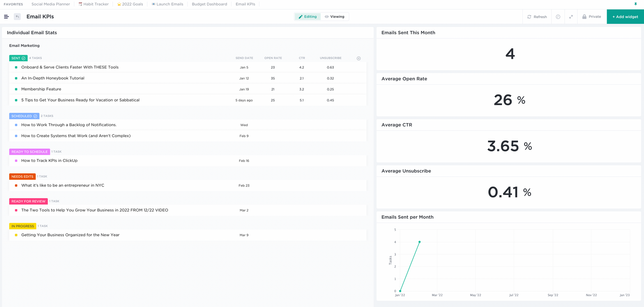The height and width of the screenshot is (307, 644).
Task: Click the Viewing eye icon
Action: (326, 17)
